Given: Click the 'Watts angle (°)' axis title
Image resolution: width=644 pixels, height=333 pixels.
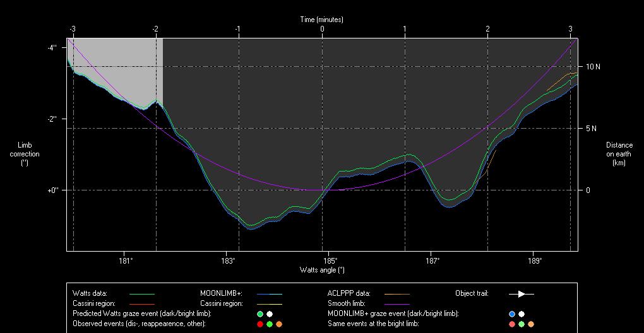Looking at the screenshot, I should pos(321,269).
